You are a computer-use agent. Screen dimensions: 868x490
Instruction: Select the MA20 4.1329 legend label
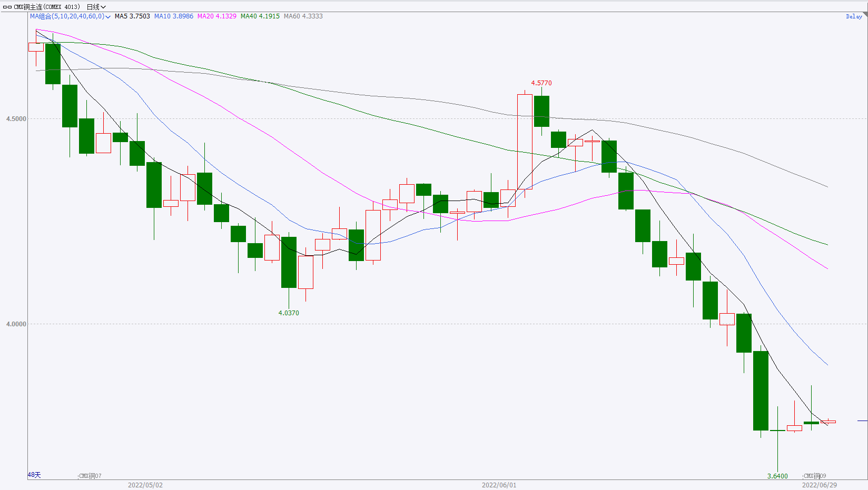pyautogui.click(x=217, y=16)
